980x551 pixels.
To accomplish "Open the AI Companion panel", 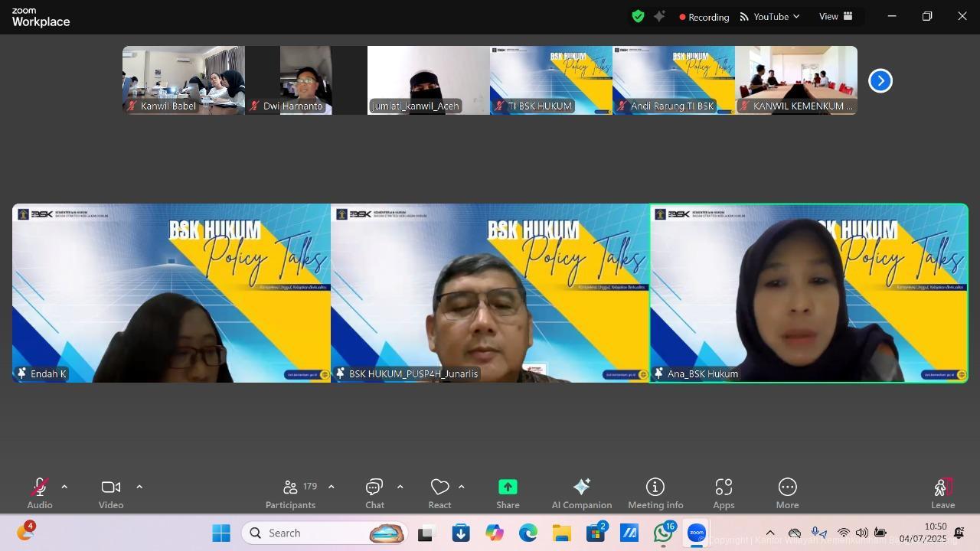I will (x=581, y=493).
